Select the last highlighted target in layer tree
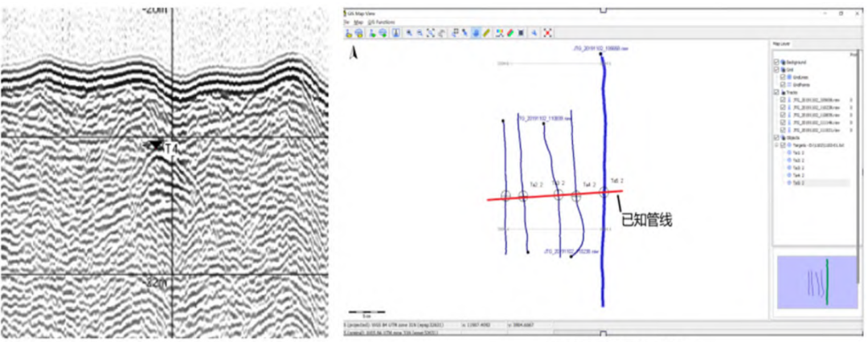 (799, 183)
